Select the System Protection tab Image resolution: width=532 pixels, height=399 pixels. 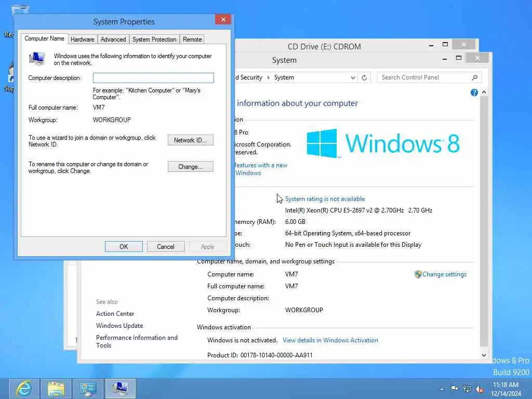pyautogui.click(x=154, y=39)
